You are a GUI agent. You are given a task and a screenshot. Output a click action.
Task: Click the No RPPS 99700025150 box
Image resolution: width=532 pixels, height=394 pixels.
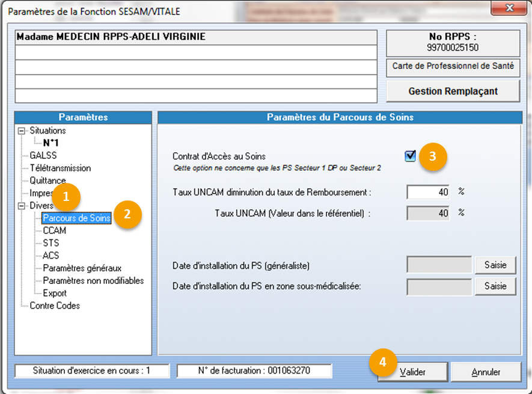(x=453, y=43)
